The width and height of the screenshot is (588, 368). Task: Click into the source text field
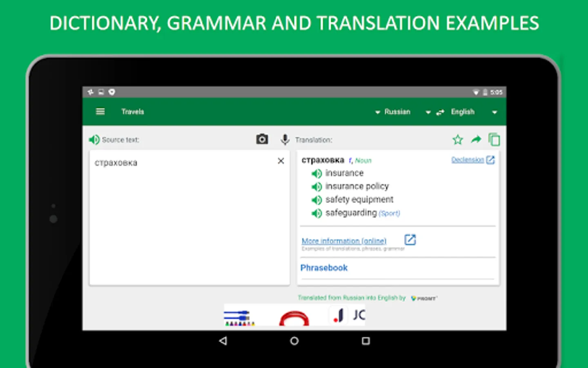[x=189, y=218]
